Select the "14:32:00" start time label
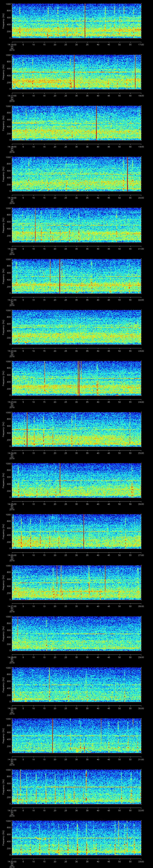 click(x=12, y=861)
